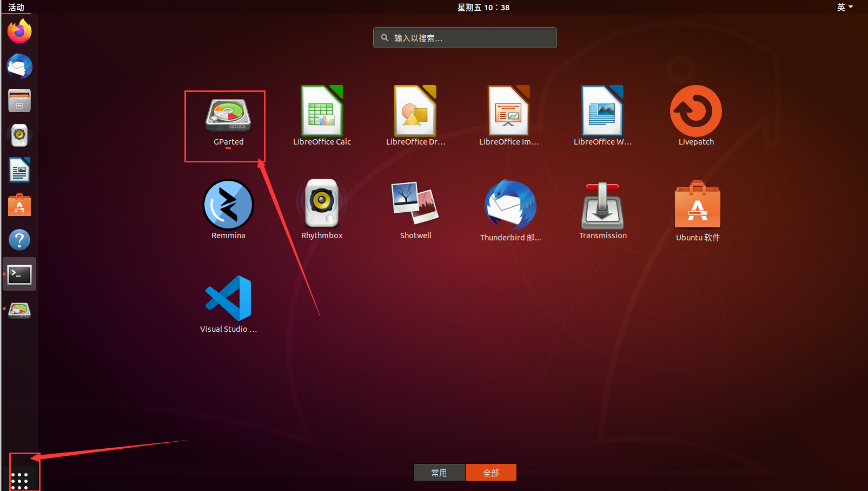Open LibreOffice Writer from the app grid

(x=602, y=116)
